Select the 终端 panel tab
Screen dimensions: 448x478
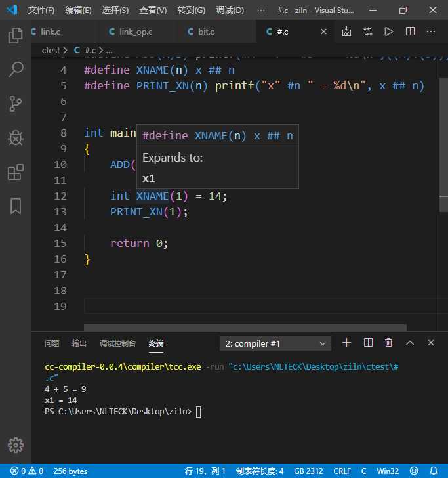tap(156, 343)
